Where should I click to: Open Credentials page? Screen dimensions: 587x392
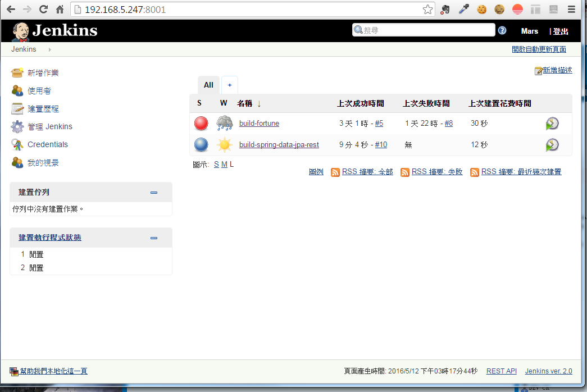pyautogui.click(x=48, y=144)
